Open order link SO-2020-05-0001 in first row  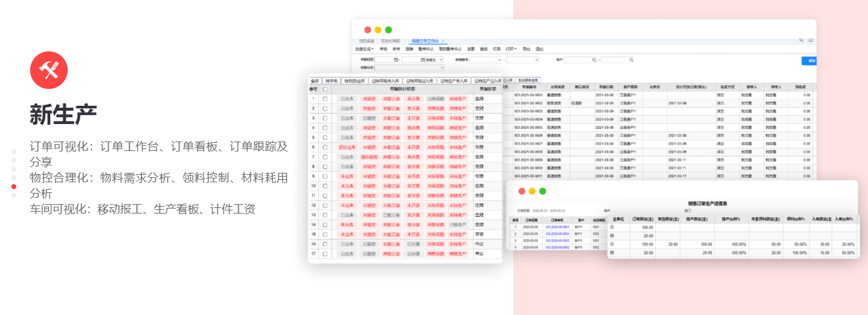(557, 227)
